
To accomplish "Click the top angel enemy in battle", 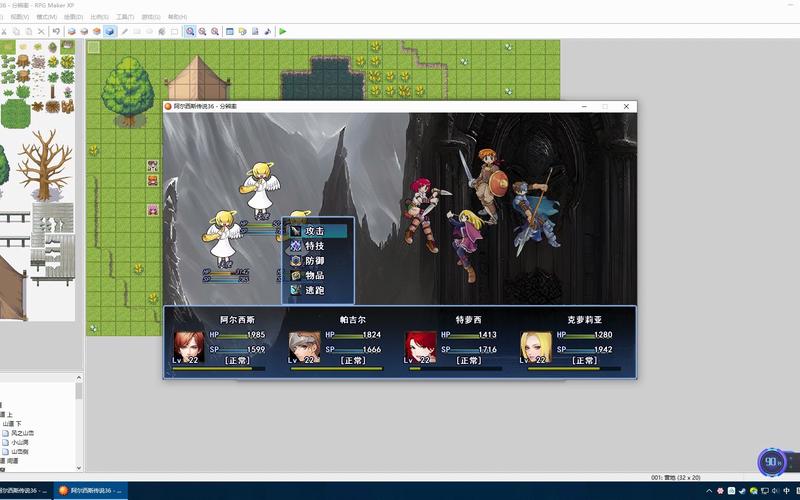I will tap(260, 191).
